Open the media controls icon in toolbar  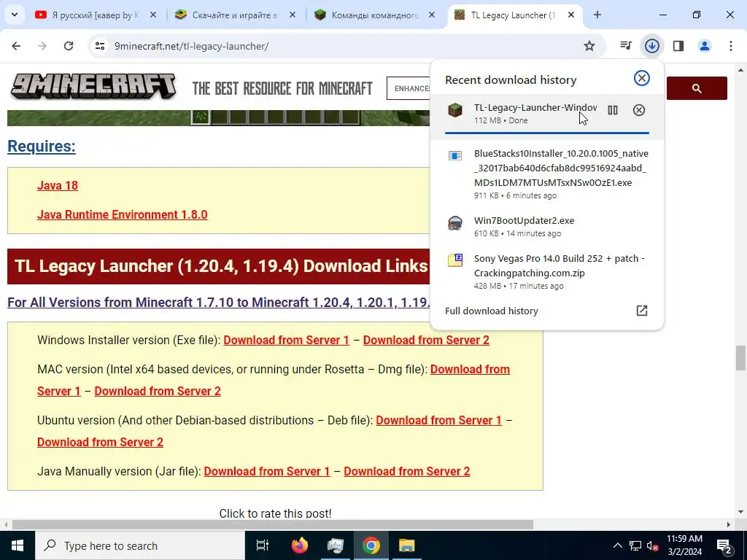coord(626,46)
